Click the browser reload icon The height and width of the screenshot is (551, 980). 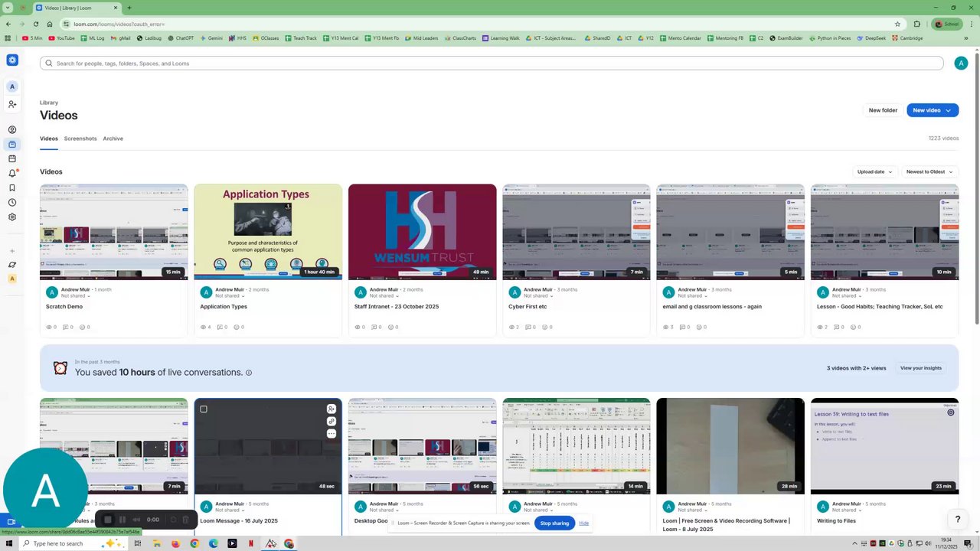pyautogui.click(x=35, y=24)
